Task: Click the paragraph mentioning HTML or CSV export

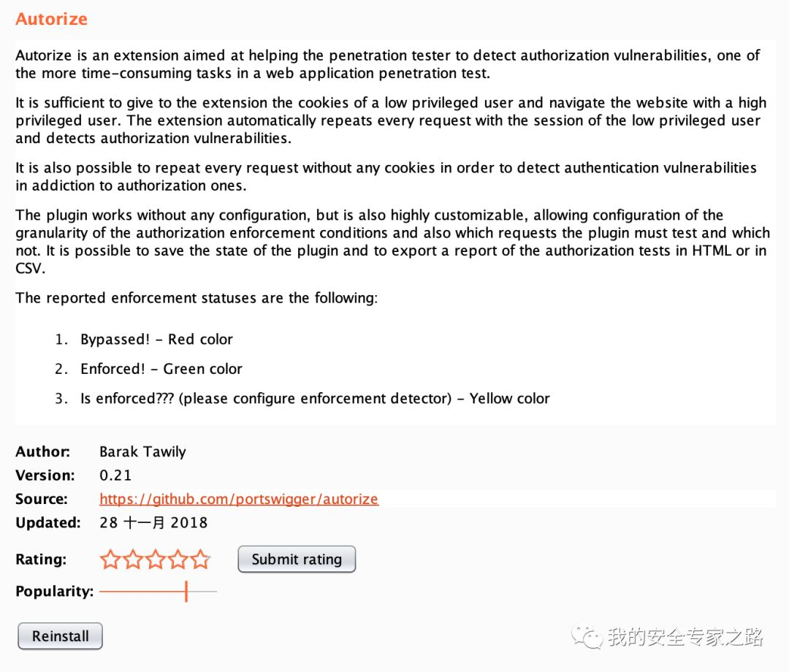Action: [392, 242]
